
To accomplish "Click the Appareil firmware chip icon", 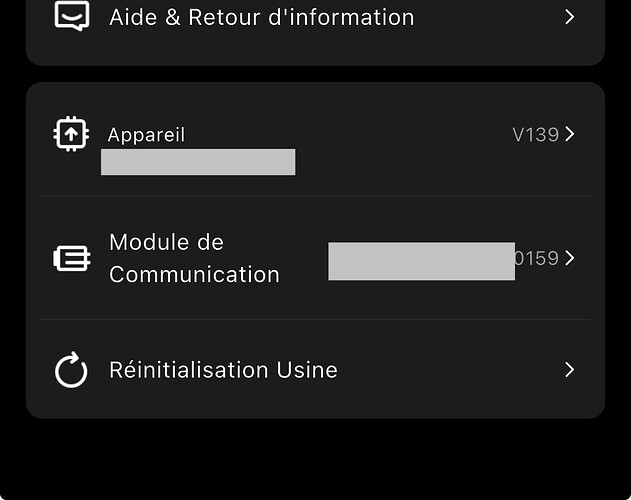I will point(71,134).
